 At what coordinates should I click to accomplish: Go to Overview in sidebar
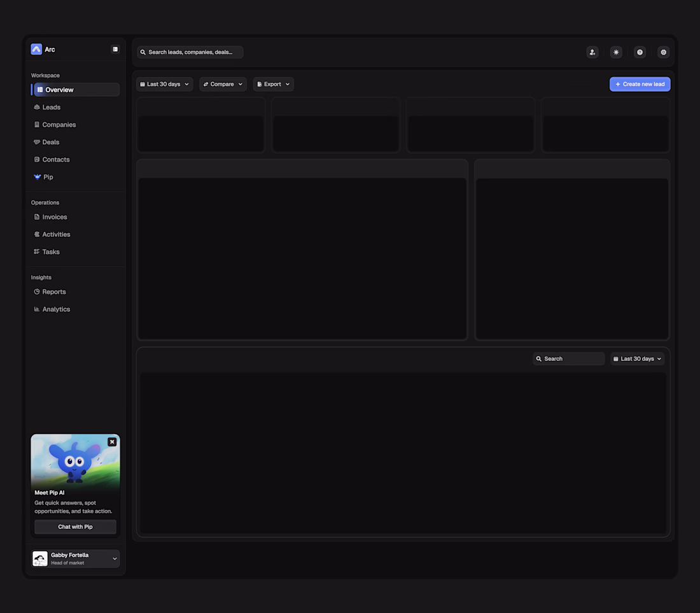click(x=77, y=90)
